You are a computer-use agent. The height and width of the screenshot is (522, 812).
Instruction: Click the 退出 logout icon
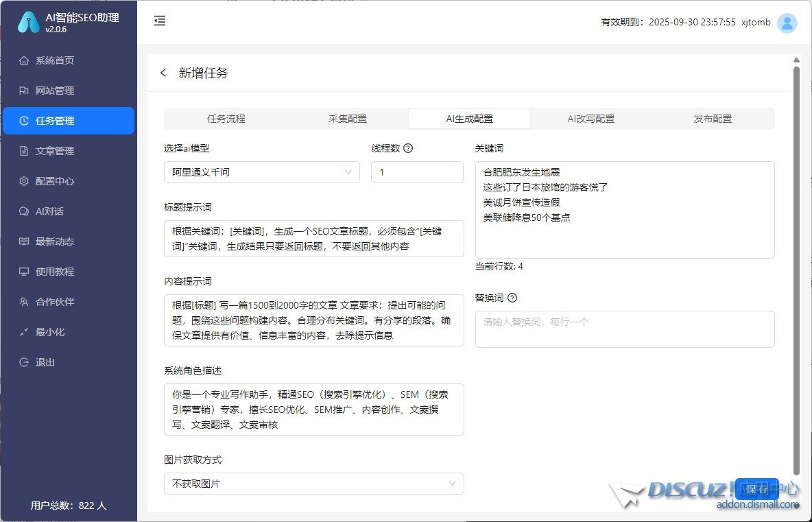tap(24, 362)
